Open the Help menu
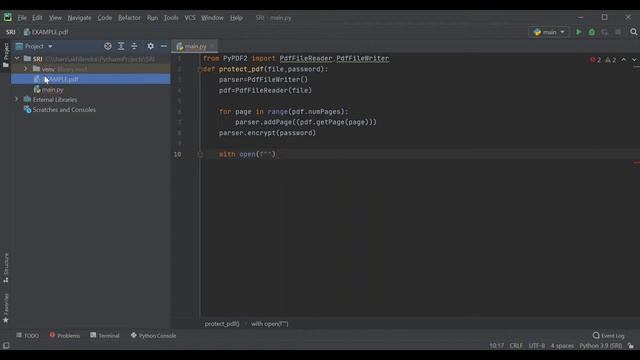Viewport: 640px width, 360px height. [236, 18]
